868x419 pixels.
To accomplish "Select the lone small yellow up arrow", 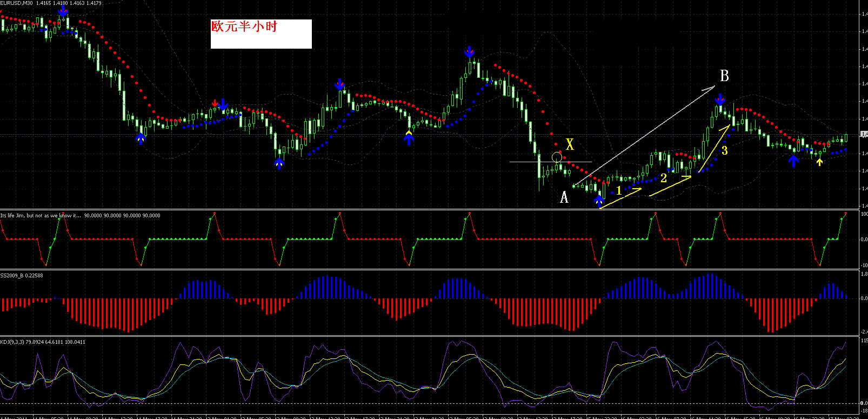I will (x=820, y=161).
